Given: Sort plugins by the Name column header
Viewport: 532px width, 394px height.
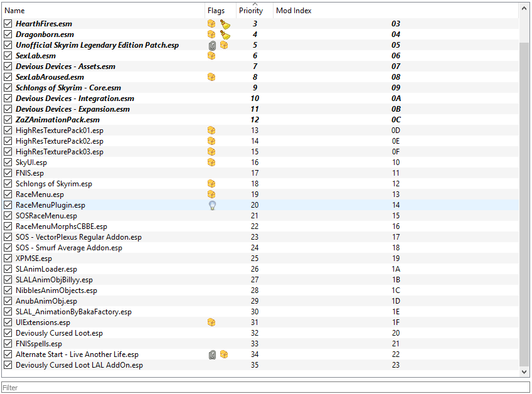Looking at the screenshot, I should click(104, 11).
